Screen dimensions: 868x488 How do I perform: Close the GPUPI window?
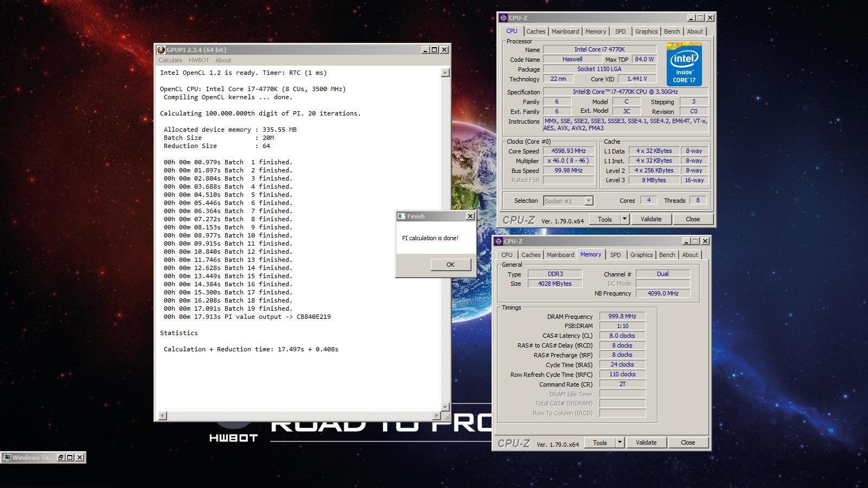tap(444, 50)
